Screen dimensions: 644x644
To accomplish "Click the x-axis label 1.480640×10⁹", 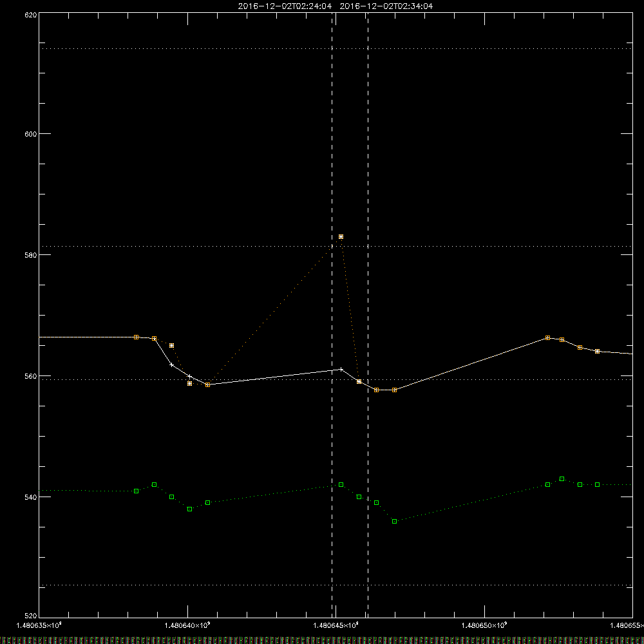I will (187, 625).
